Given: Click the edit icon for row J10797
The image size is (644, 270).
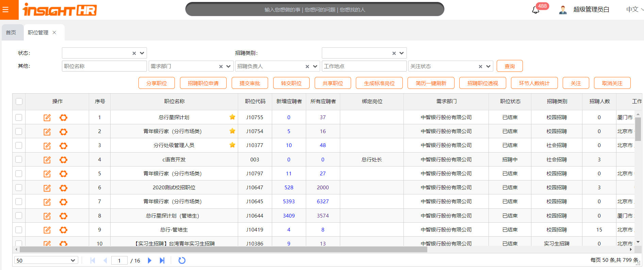Looking at the screenshot, I should click(x=47, y=174).
